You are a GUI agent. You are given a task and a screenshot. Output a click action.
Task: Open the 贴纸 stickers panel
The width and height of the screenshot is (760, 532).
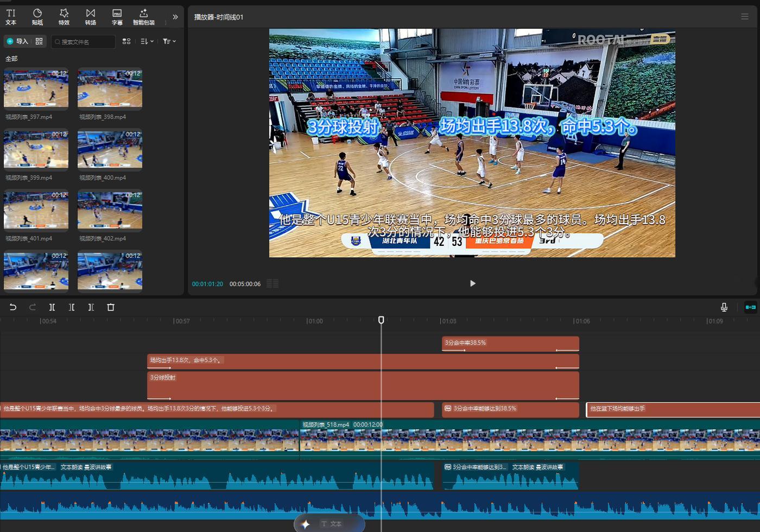pyautogui.click(x=37, y=17)
